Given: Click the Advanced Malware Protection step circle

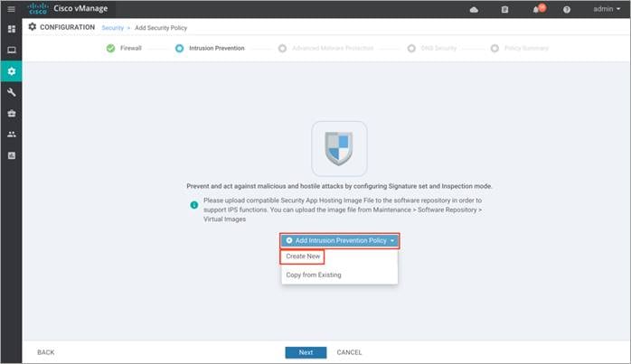Looking at the screenshot, I should coord(282,48).
